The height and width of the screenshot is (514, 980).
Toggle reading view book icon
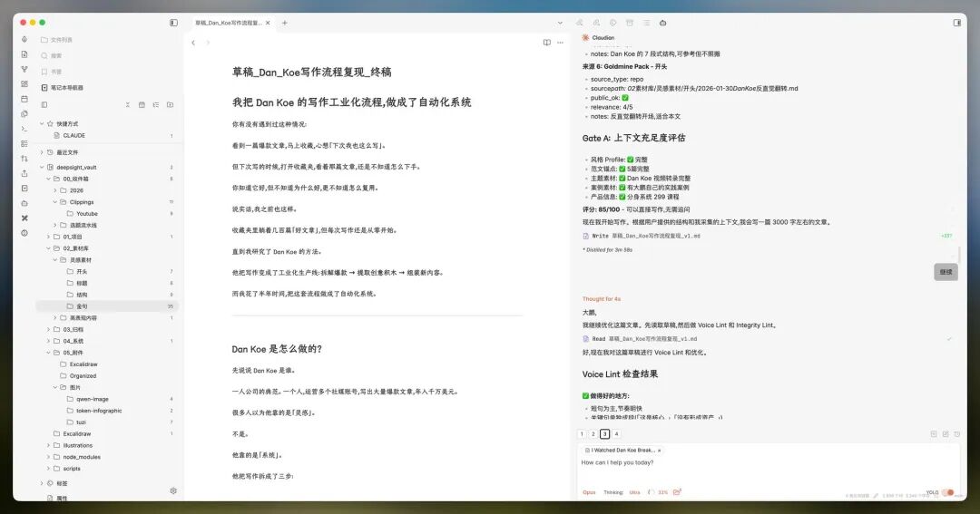point(547,43)
